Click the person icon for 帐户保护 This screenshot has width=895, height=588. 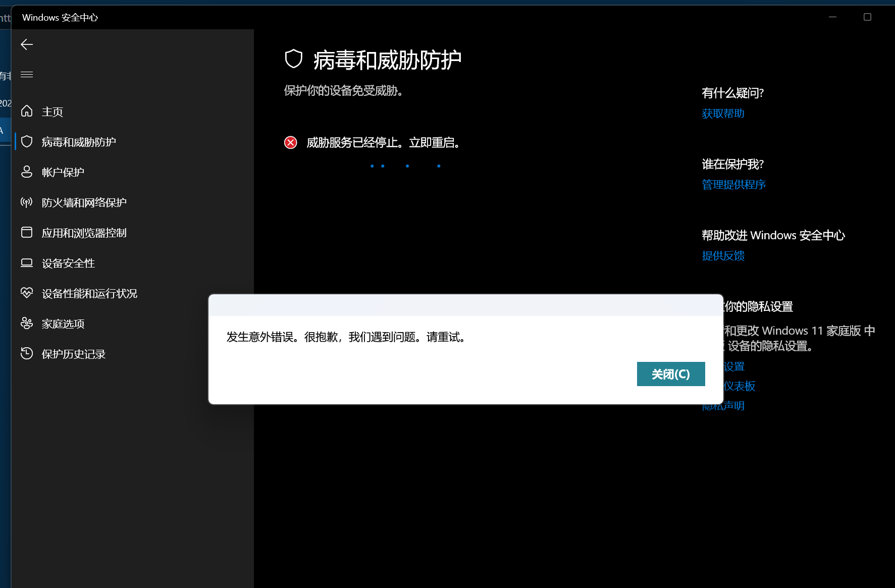pos(27,172)
